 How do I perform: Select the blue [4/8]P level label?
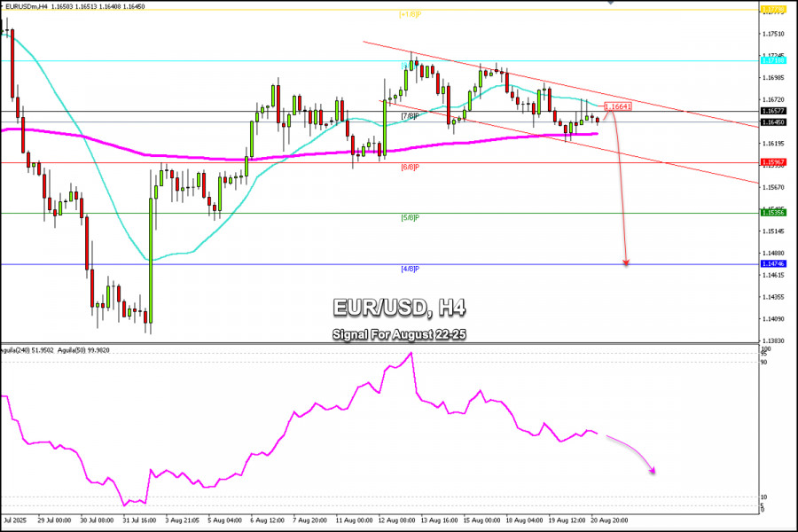coord(411,269)
